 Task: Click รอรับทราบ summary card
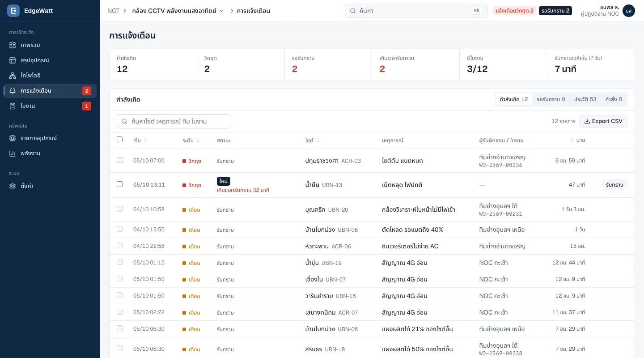coord(328,65)
